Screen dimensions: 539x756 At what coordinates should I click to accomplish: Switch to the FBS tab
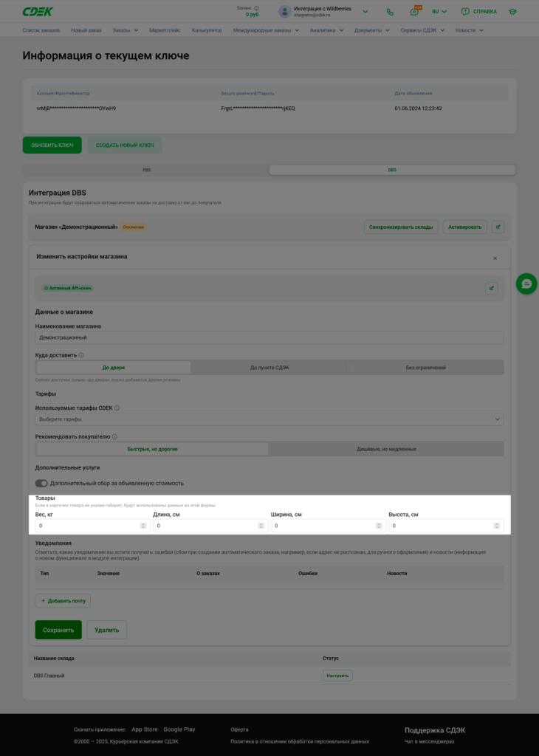click(x=146, y=171)
